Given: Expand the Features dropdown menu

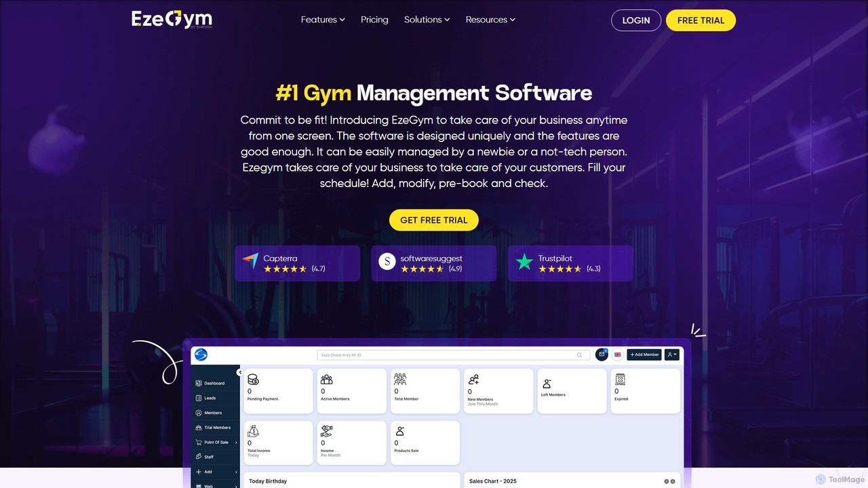Looking at the screenshot, I should pos(323,20).
